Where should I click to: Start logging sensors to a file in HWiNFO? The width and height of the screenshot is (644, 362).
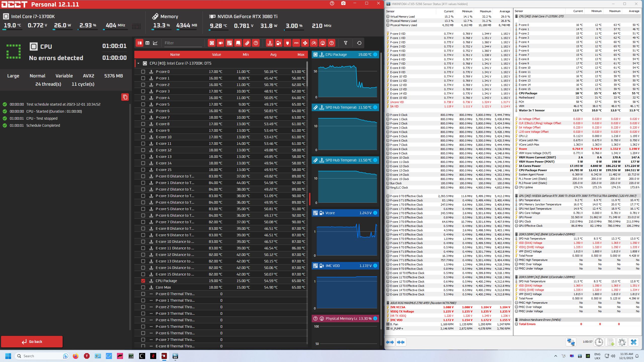point(611,342)
